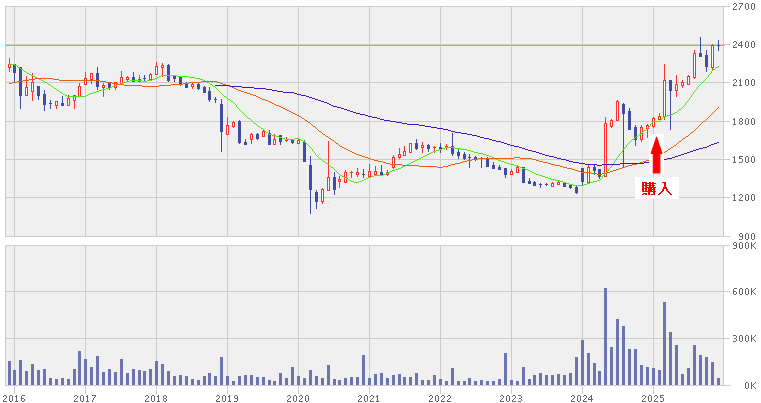Screen dimensions: 761x403
Task: Click the 2020 year label on the time axis
Action: coord(298,397)
